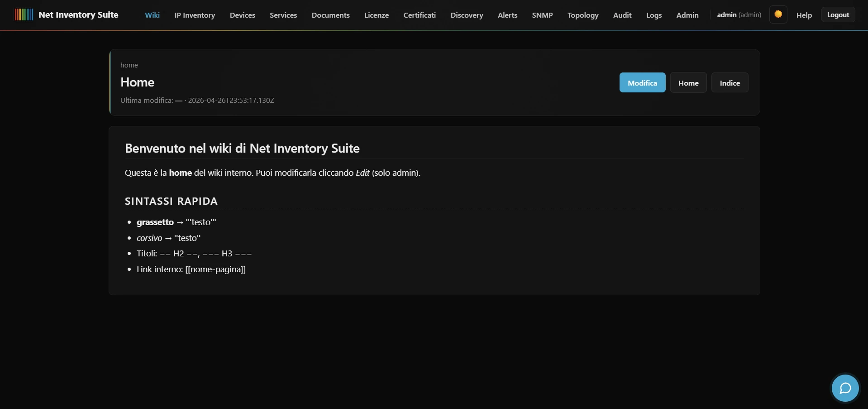Open the Services section
This screenshot has height=409, width=868.
283,15
